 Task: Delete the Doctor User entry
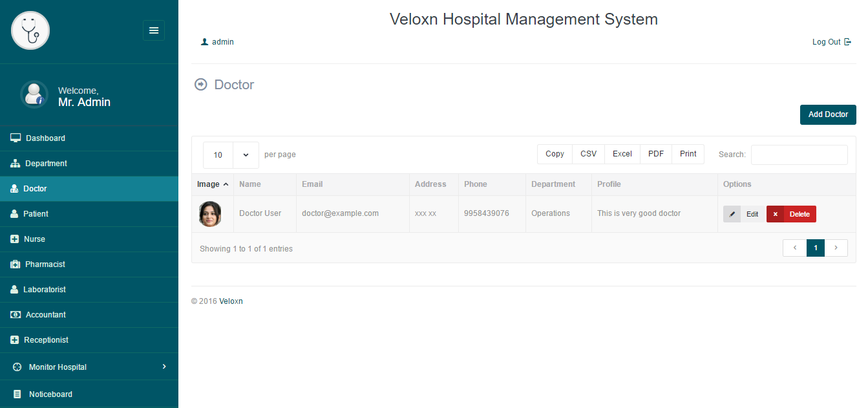[x=791, y=214]
